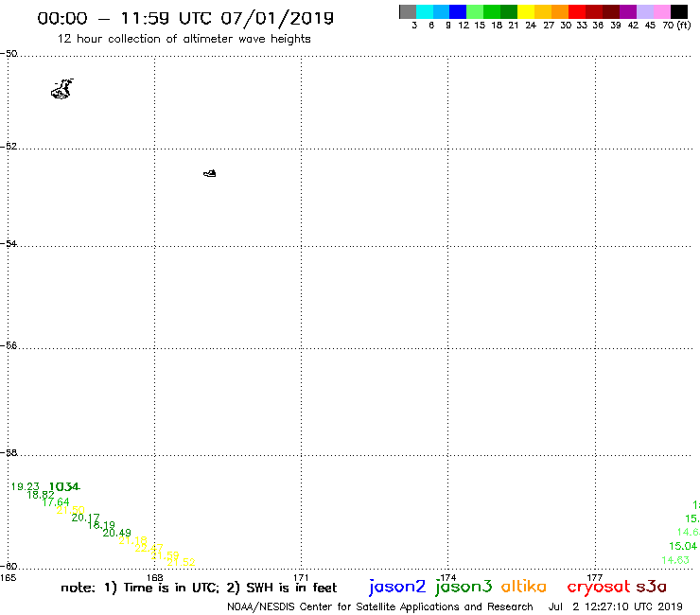Viewport: 700px width, 615px height.
Task: Click the jason3 satellite label
Action: (464, 587)
